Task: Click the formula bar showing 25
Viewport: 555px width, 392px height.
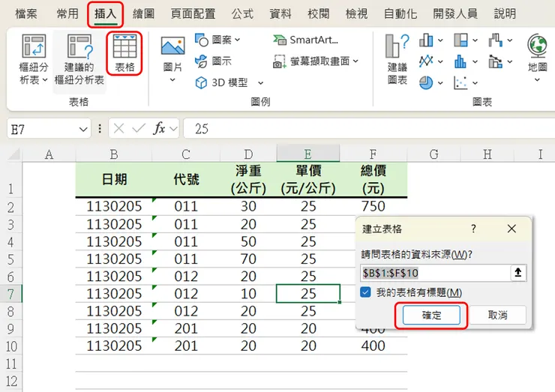Action: [368, 128]
